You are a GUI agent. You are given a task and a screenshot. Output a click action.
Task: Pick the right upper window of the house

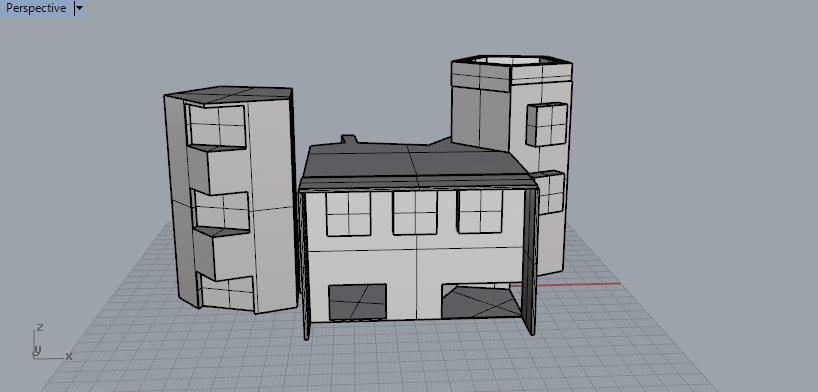(x=480, y=211)
